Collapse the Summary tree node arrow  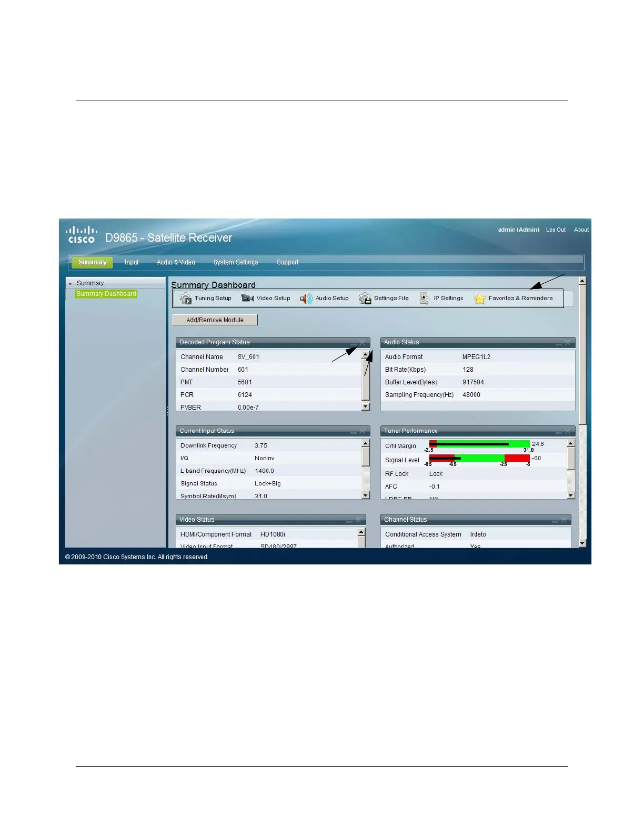(x=70, y=284)
